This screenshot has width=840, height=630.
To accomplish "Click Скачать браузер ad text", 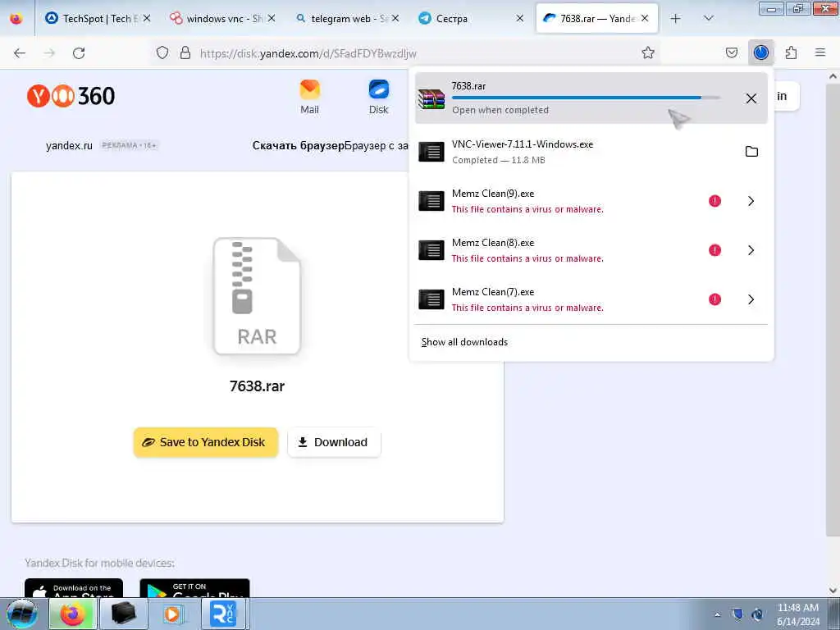I will [298, 145].
